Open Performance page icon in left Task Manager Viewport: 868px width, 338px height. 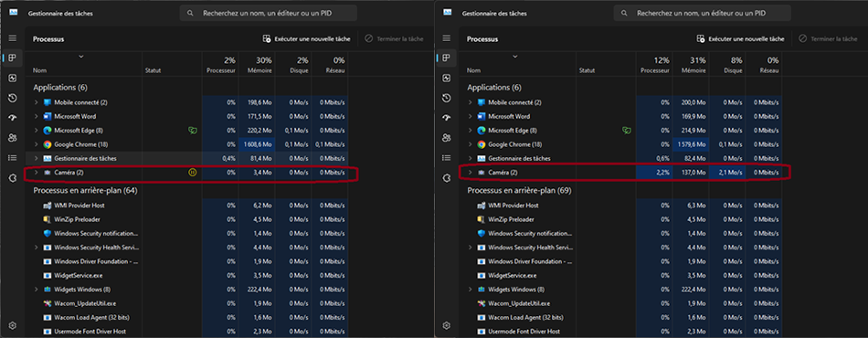click(x=13, y=78)
